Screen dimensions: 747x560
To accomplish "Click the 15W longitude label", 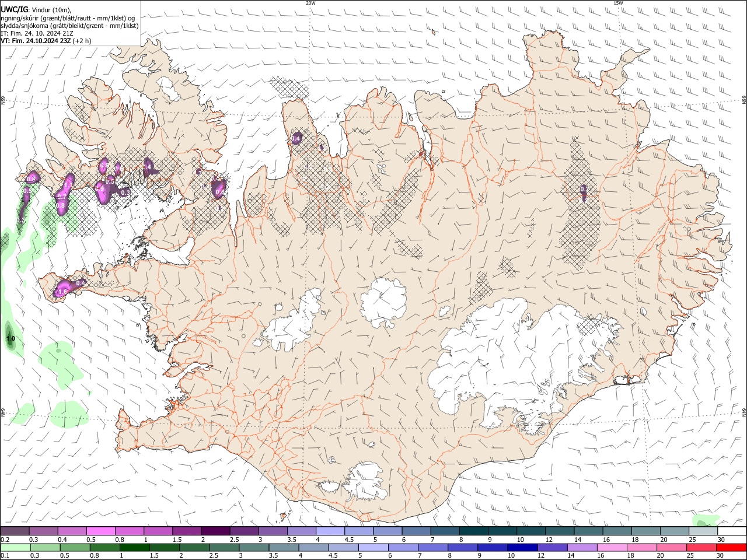I will pos(618,3).
